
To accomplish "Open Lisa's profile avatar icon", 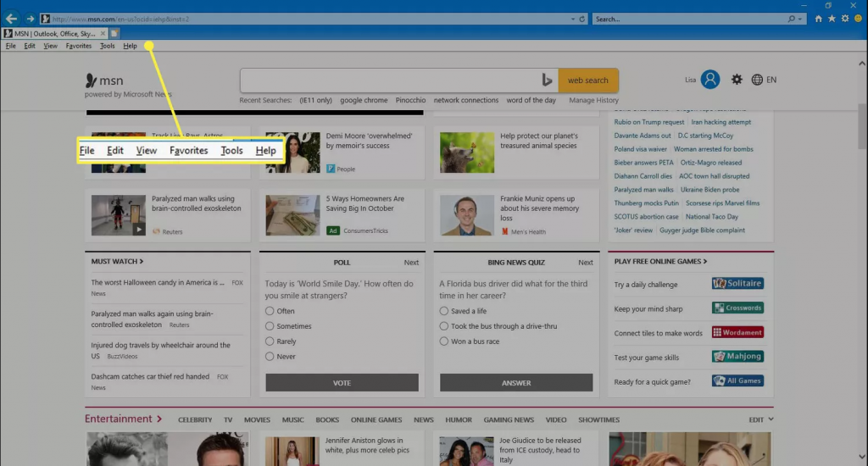I will click(x=710, y=80).
